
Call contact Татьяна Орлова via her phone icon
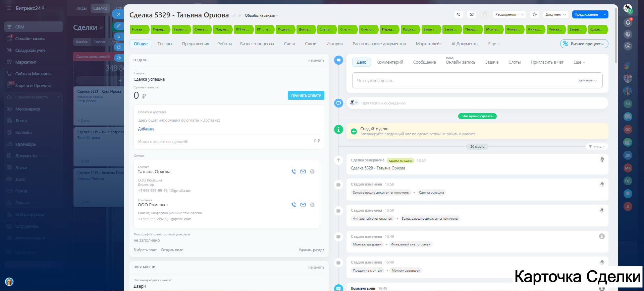click(294, 171)
